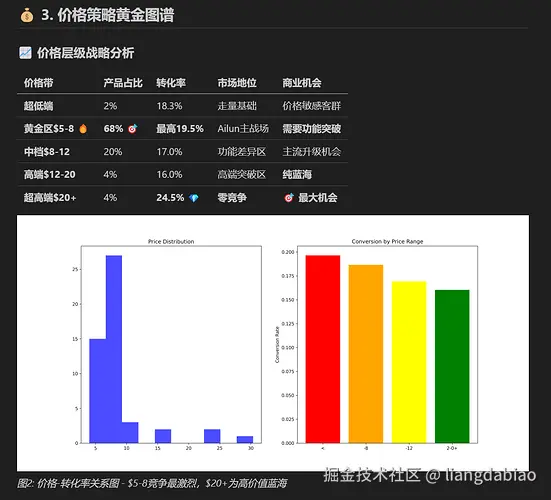Screen dimensions: 551x500
Task: Select the heading 3. 价格策略黄金图谱
Action: point(108,15)
